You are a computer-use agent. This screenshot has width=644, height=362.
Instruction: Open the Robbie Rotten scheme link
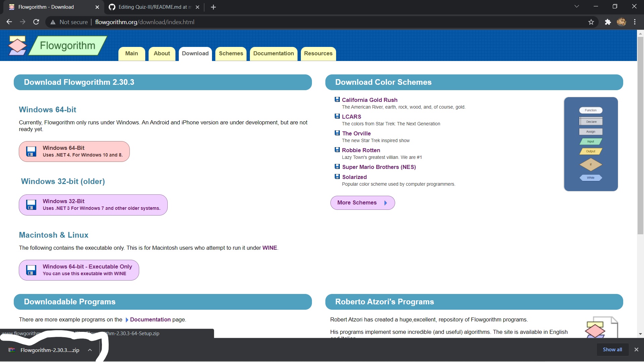click(x=361, y=150)
